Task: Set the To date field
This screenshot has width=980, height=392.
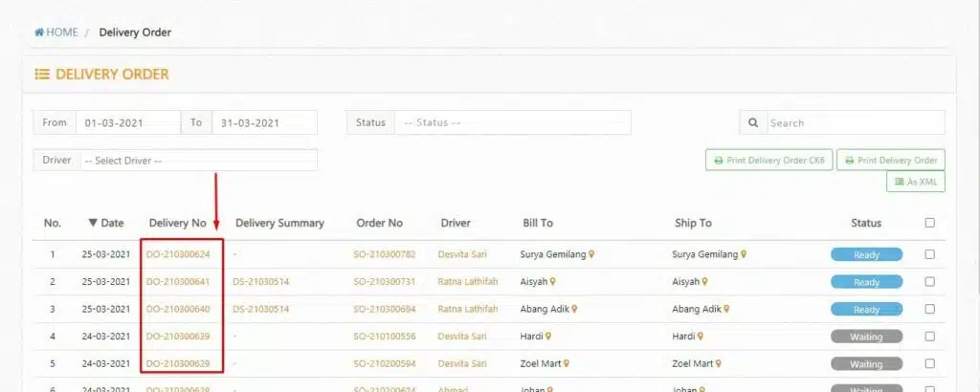Action: click(x=264, y=123)
